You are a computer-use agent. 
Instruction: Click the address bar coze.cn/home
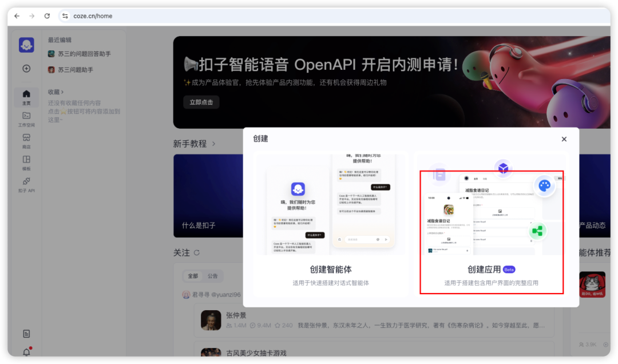93,16
